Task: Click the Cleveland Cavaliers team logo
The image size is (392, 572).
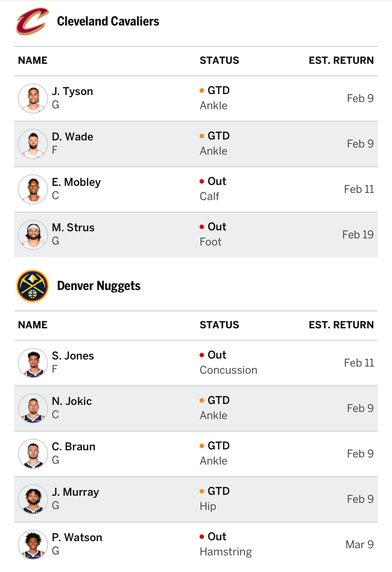Action: [32, 21]
